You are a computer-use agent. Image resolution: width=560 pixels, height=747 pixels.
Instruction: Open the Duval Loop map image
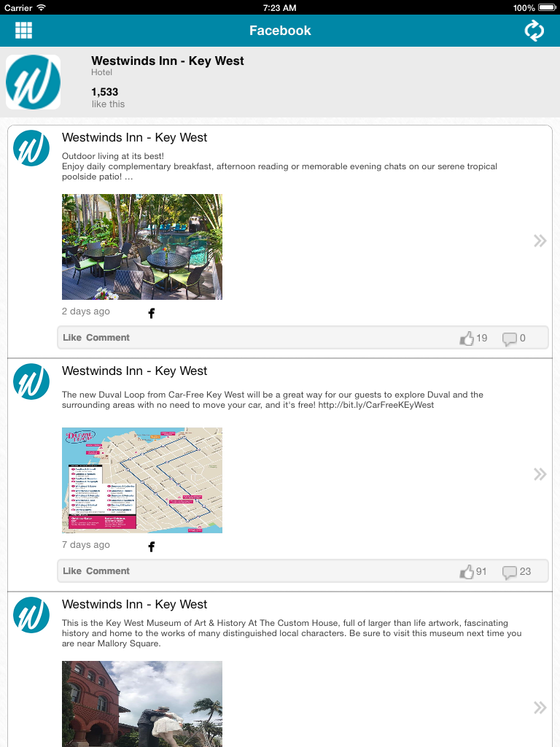click(142, 480)
